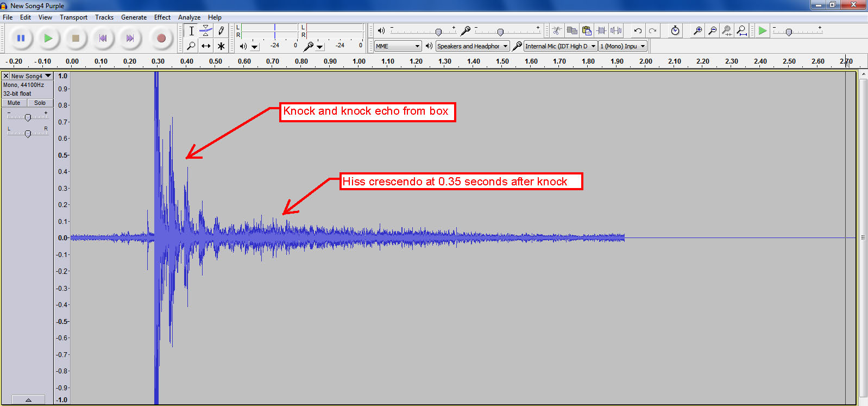
Task: Open the Internal Mic input device dropdown
Action: pyautogui.click(x=561, y=46)
